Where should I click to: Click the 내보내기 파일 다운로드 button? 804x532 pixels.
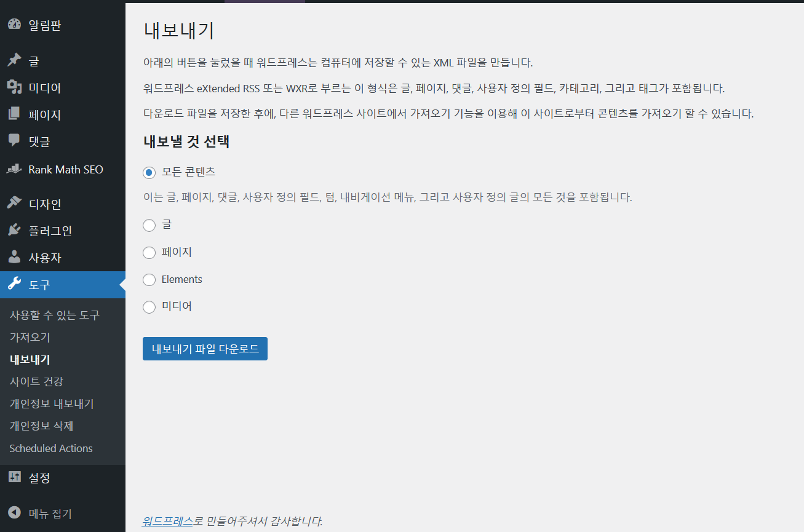tap(205, 348)
